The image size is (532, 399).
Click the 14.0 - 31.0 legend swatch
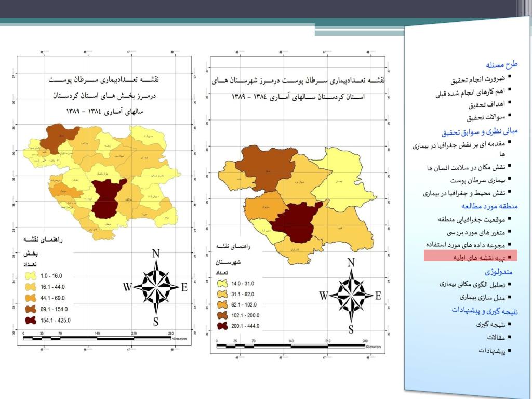(x=223, y=284)
